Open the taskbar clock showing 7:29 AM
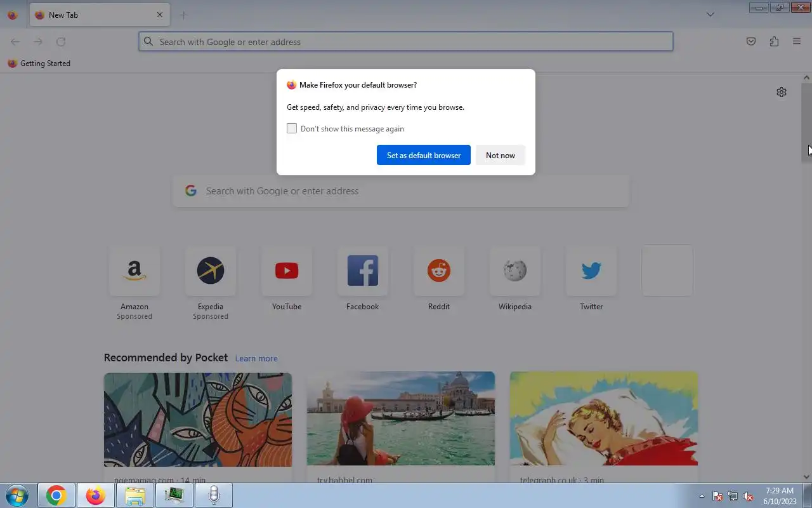Viewport: 812px width, 508px height. coord(780,496)
